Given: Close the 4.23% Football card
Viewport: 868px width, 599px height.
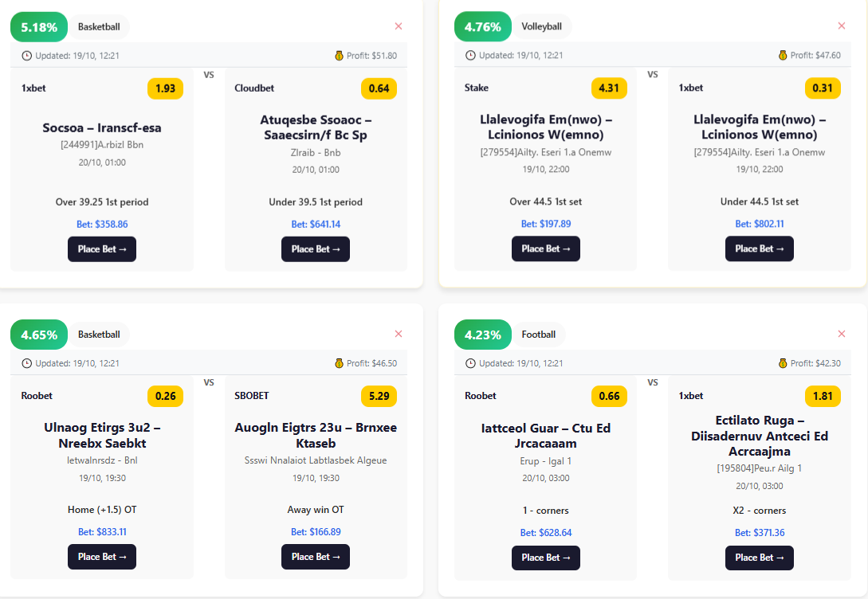Looking at the screenshot, I should pos(842,334).
